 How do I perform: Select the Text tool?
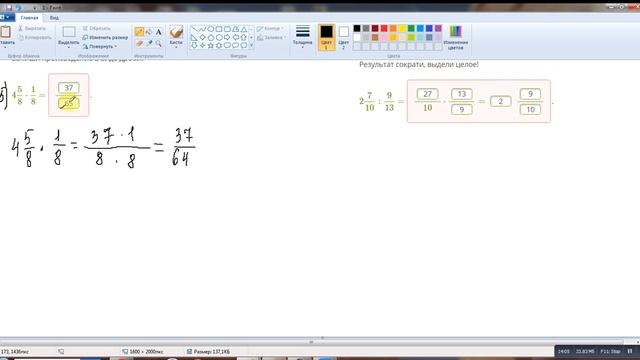click(x=158, y=32)
